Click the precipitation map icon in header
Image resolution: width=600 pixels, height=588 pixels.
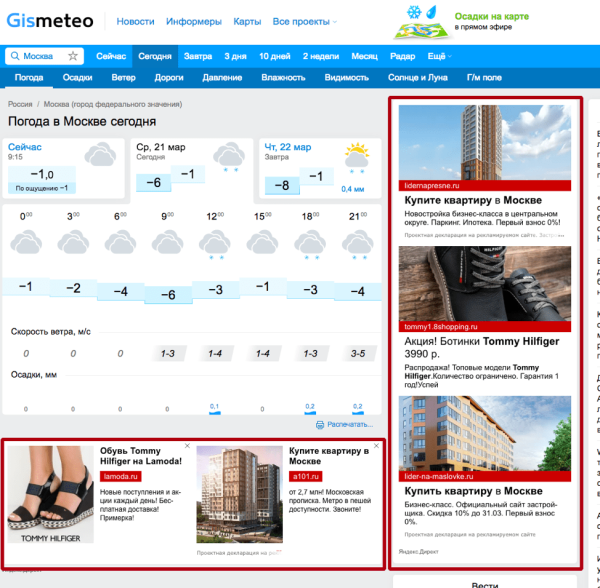pyautogui.click(x=424, y=20)
